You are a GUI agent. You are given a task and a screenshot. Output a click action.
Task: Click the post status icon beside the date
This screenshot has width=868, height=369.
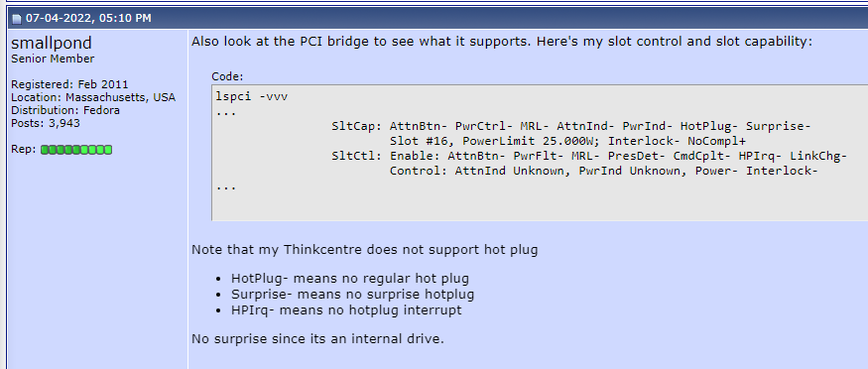click(17, 19)
